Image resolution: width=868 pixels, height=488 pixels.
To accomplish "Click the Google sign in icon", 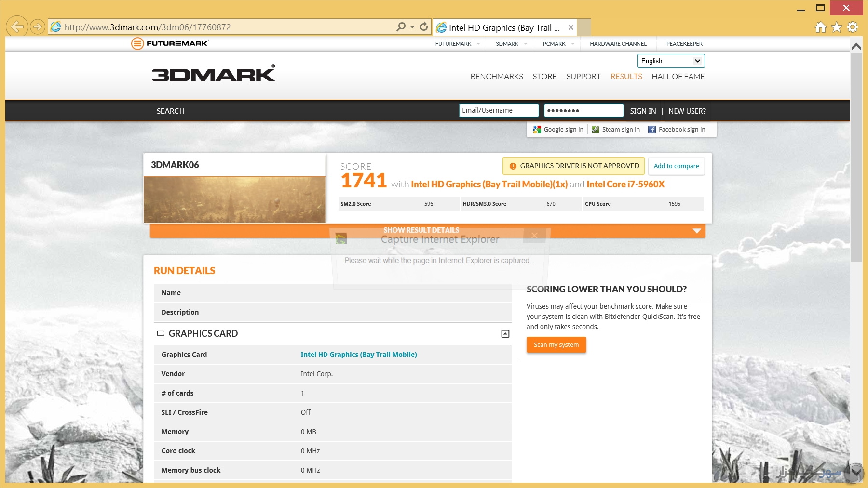I will (x=537, y=130).
